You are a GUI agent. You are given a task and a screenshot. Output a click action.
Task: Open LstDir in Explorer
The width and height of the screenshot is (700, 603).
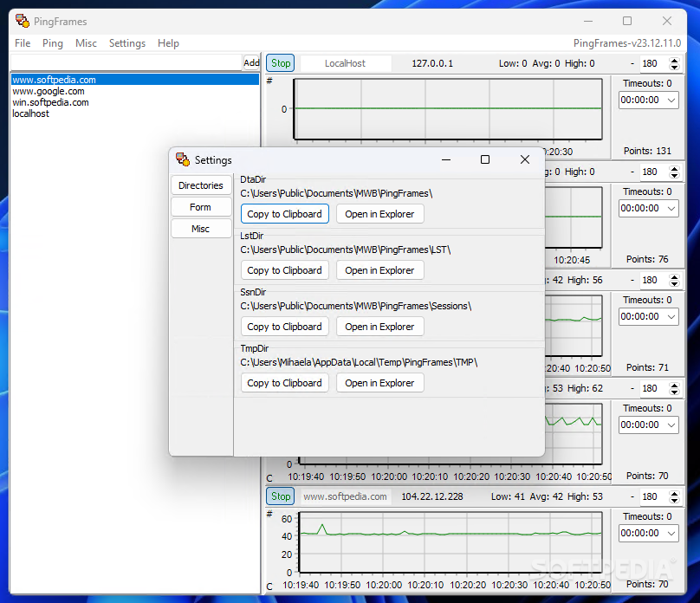pos(380,270)
